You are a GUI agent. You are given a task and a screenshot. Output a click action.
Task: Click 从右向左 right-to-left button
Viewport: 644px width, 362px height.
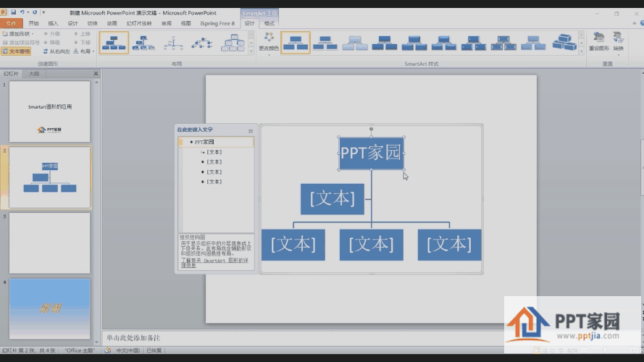pyautogui.click(x=57, y=51)
